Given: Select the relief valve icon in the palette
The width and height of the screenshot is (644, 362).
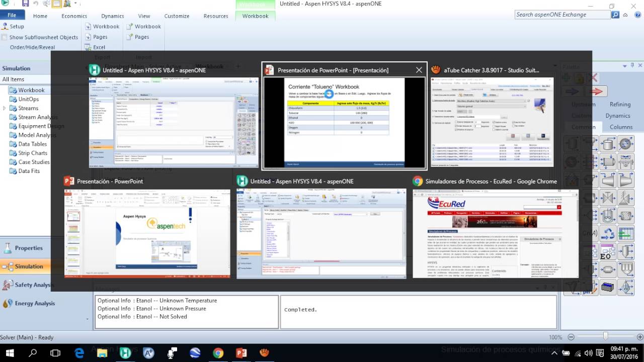Looking at the screenshot, I should pyautogui.click(x=626, y=197).
